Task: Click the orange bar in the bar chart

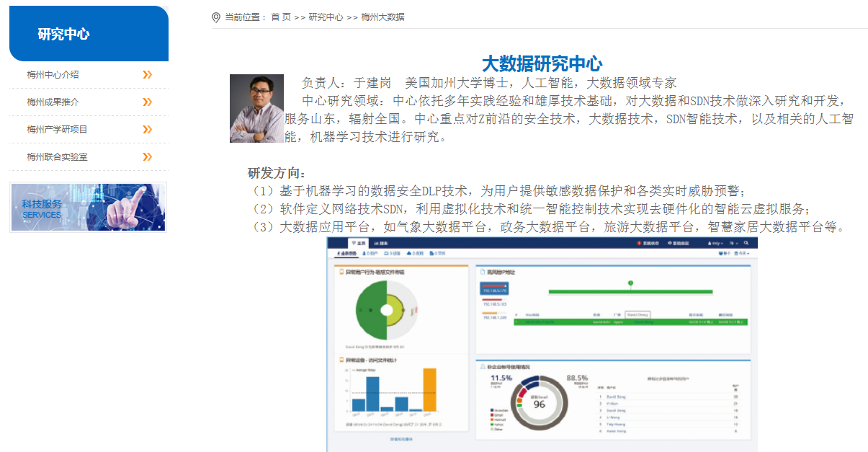Action: click(429, 389)
